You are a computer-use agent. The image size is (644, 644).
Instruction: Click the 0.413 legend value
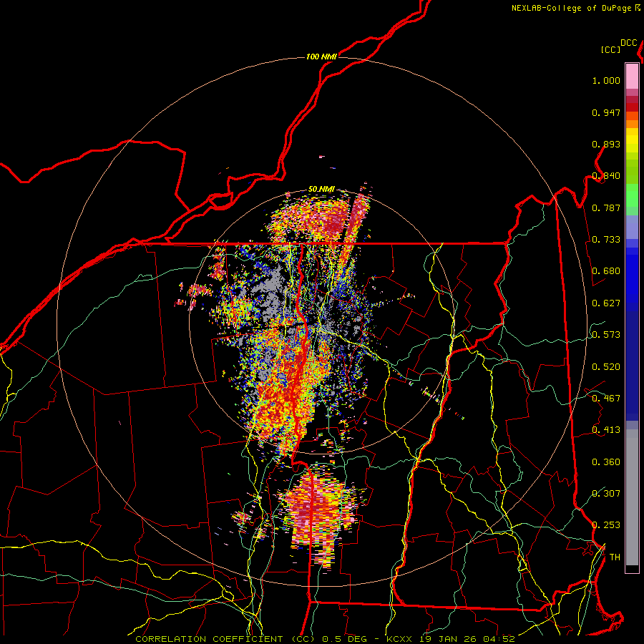tap(606, 430)
